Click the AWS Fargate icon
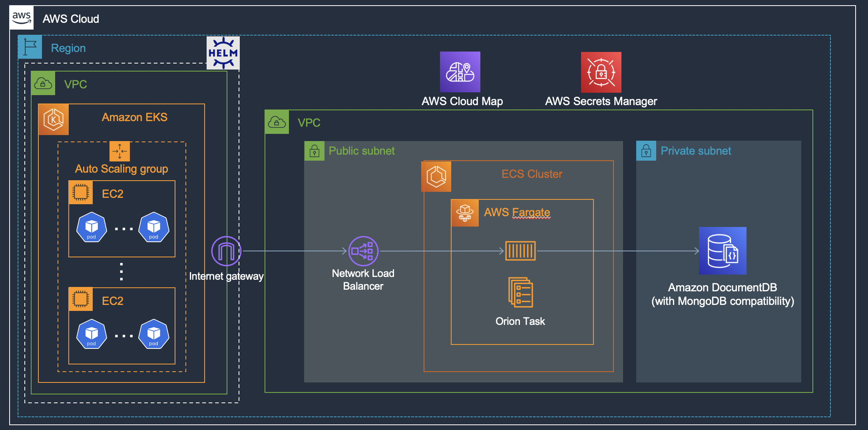 click(465, 213)
